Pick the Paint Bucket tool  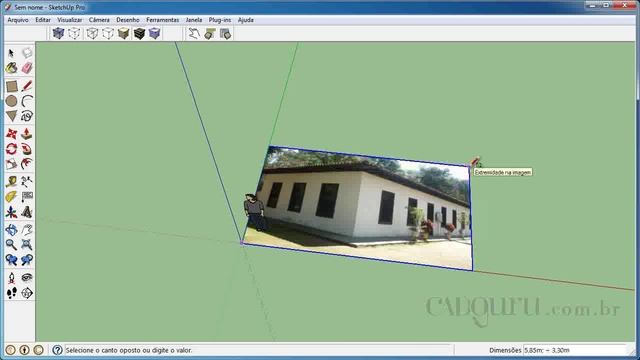pos(11,68)
